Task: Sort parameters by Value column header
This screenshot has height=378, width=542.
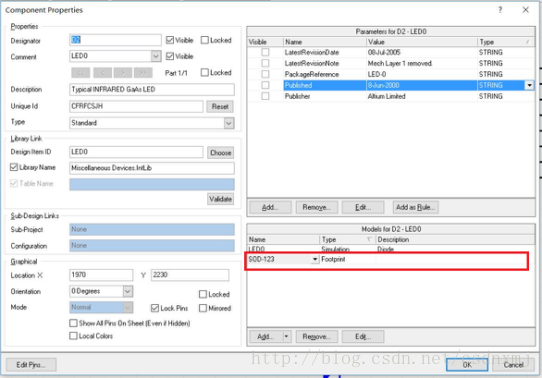Action: 421,42
